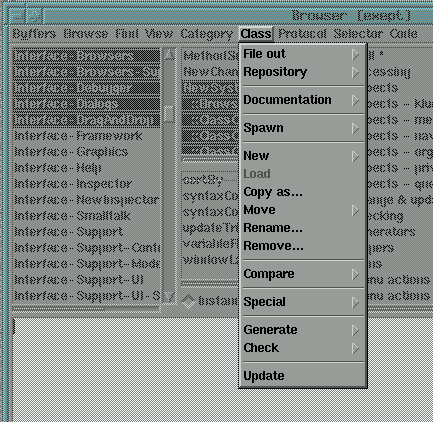Open the Browse menu

point(86,34)
